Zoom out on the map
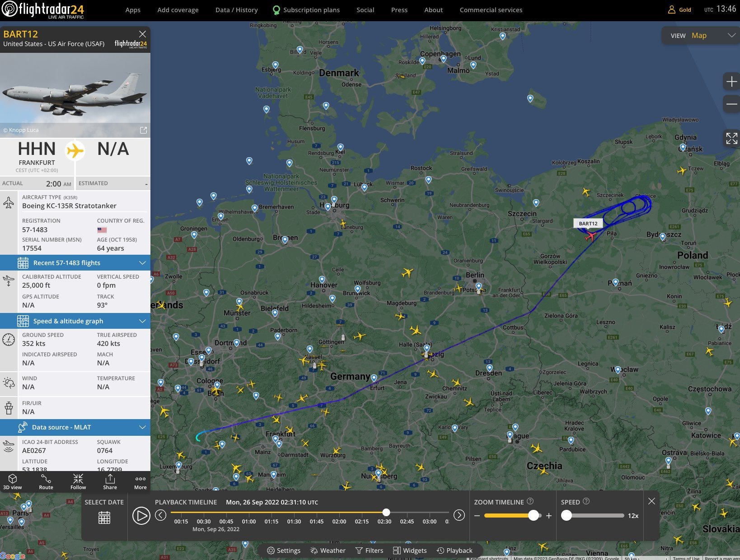This screenshot has width=740, height=560. pyautogui.click(x=731, y=104)
